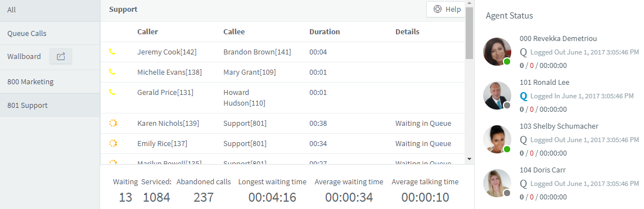Viewport: 644px width, 209px height.
Task: Click Ronald Lee's blue queue Q icon
Action: point(523,96)
